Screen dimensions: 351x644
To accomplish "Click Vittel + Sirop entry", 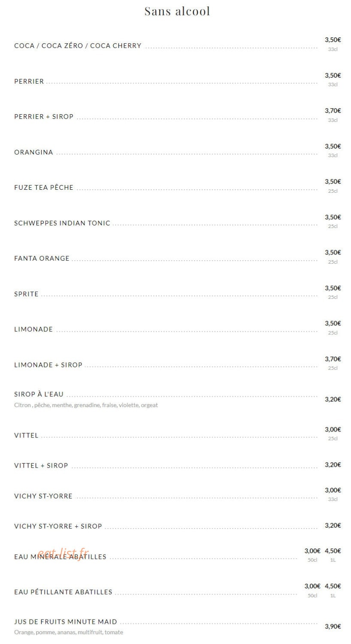I will point(41,465).
